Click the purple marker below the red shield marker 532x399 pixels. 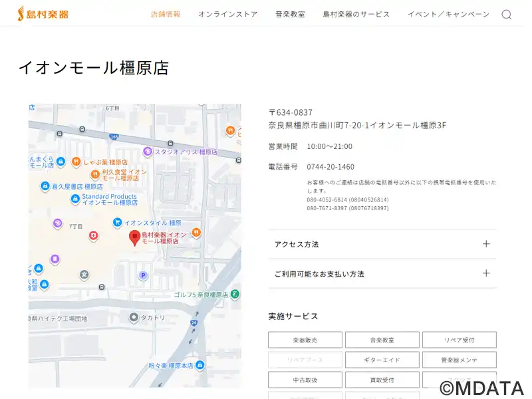click(x=55, y=259)
